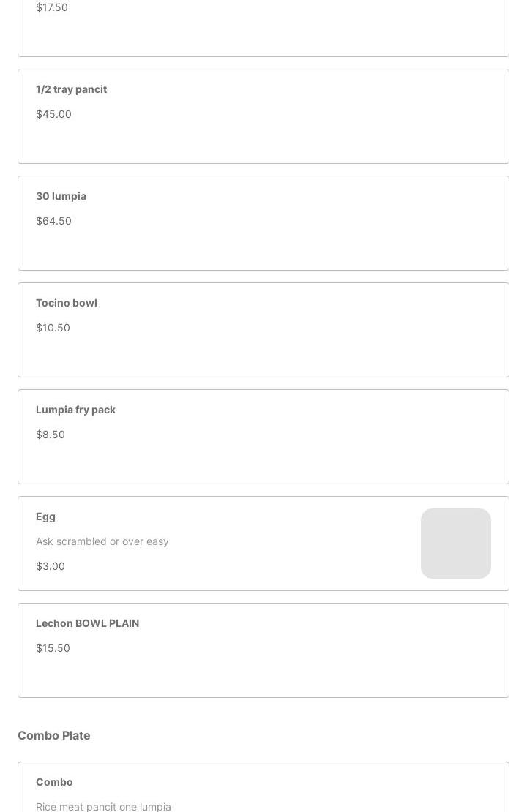The width and height of the screenshot is (527, 812).
Task: Choose the Lumpia fry pack card
Action: tap(263, 437)
